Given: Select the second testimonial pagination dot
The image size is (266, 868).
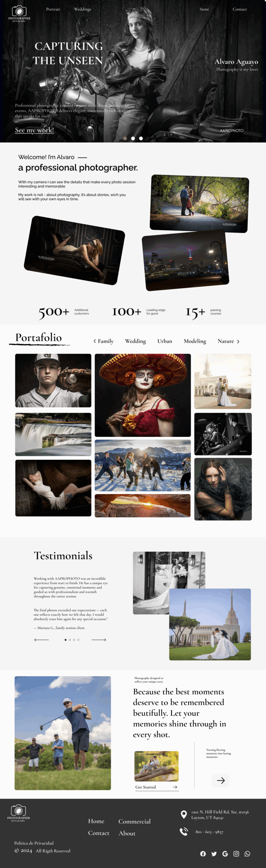Looking at the screenshot, I should tap(70, 640).
